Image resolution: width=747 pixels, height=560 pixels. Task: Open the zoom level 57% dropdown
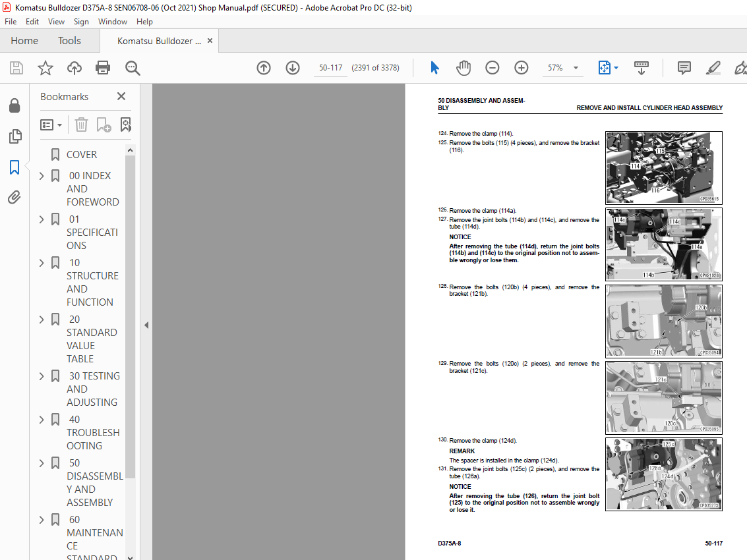pos(576,68)
